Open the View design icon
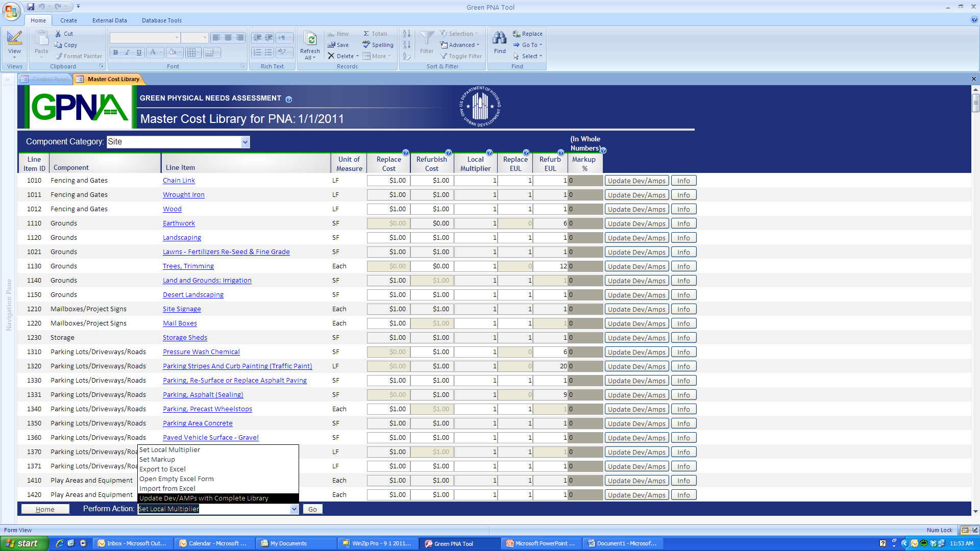The image size is (980, 551). coord(14,38)
